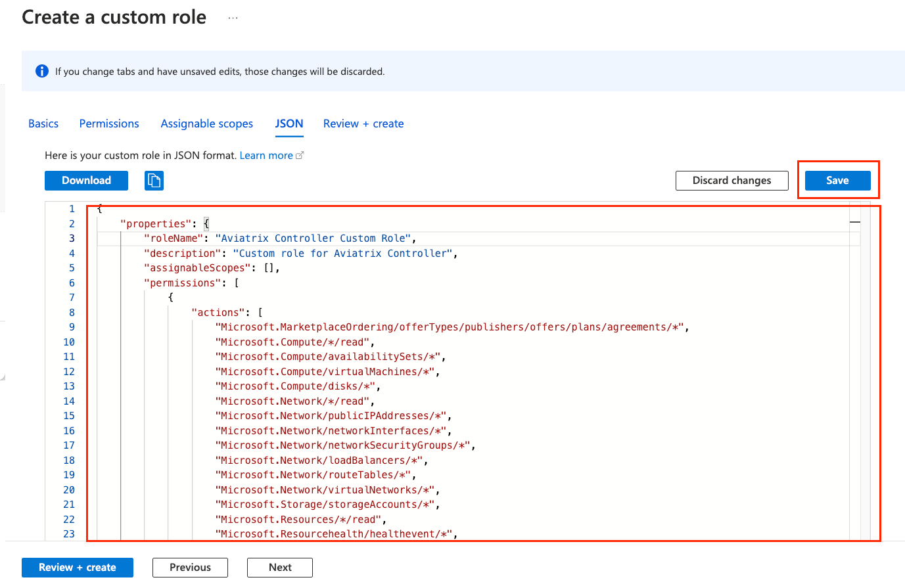Select the JSON tab

[x=289, y=124]
